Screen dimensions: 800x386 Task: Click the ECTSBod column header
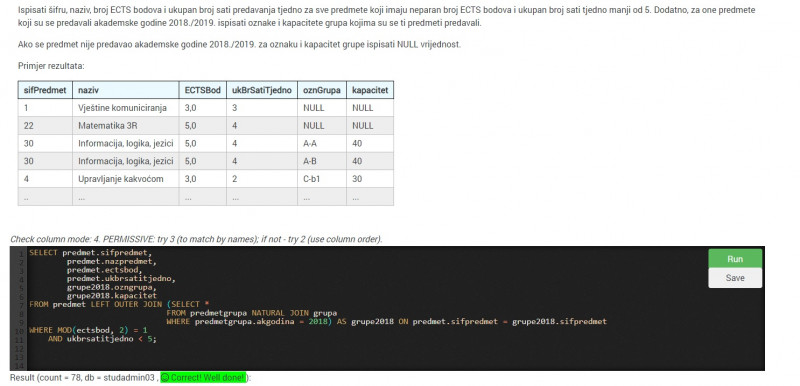point(203,90)
